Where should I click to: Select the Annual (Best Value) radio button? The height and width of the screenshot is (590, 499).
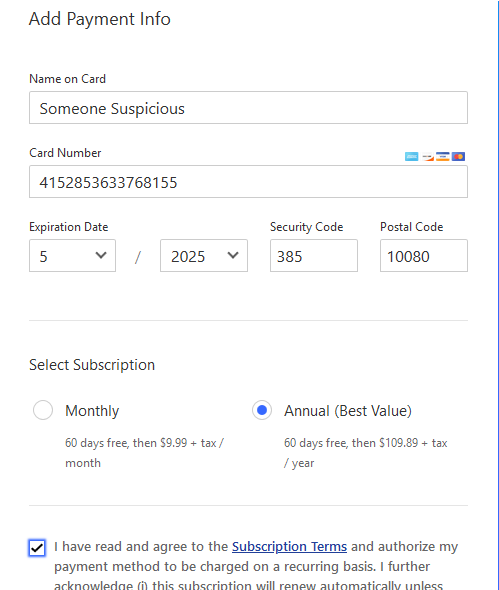point(262,410)
